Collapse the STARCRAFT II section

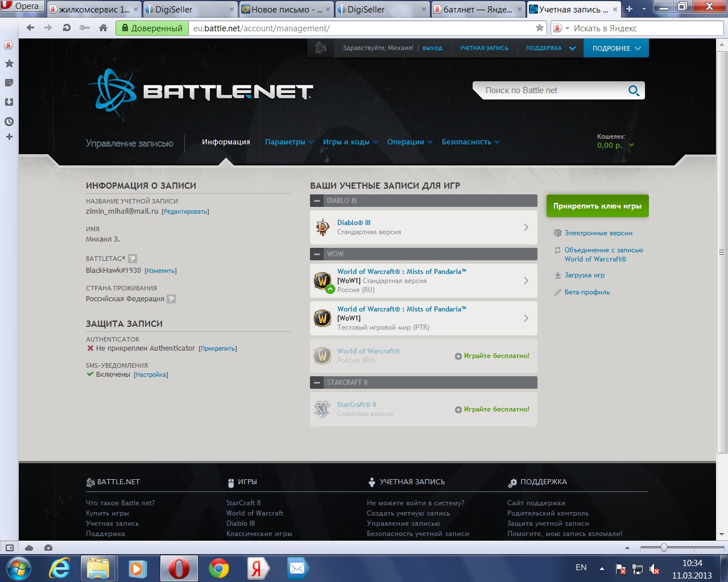pos(317,383)
